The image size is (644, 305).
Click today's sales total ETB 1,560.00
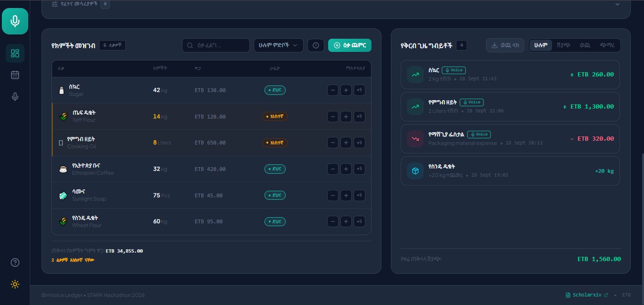599,259
